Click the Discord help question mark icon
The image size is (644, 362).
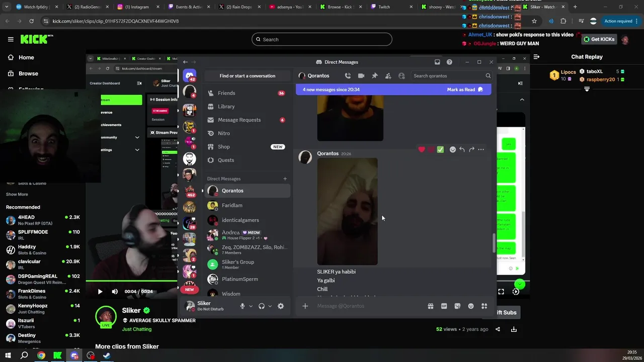[449, 62]
